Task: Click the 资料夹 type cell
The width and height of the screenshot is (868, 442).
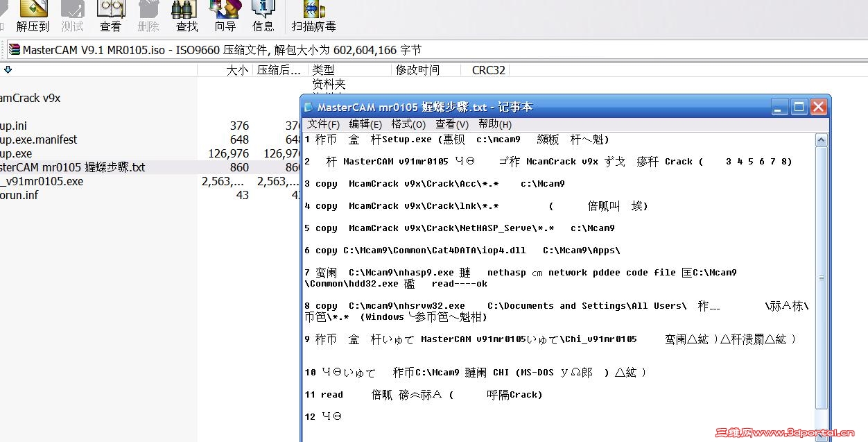Action: [329, 84]
